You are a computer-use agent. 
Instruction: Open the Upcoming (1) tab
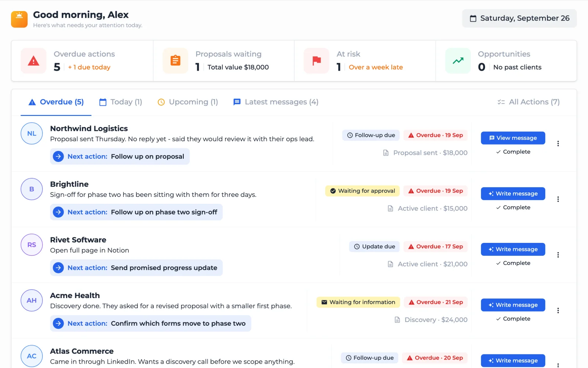[188, 102]
